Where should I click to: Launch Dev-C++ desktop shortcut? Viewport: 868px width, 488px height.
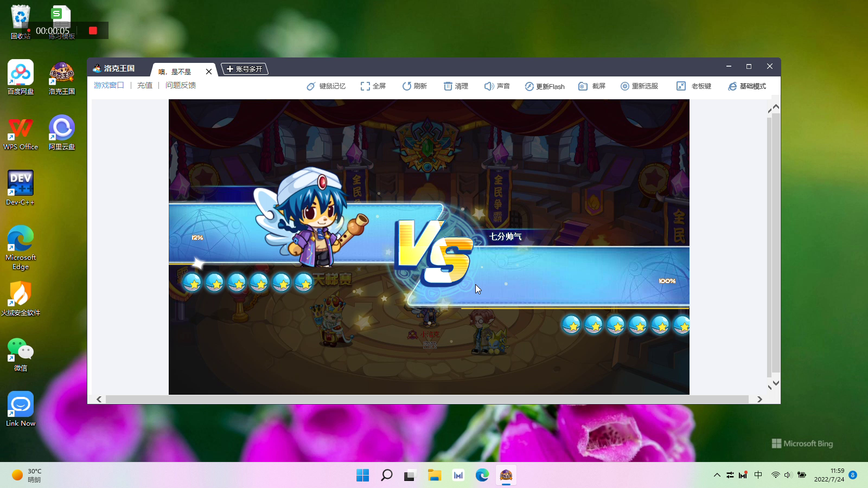click(21, 188)
